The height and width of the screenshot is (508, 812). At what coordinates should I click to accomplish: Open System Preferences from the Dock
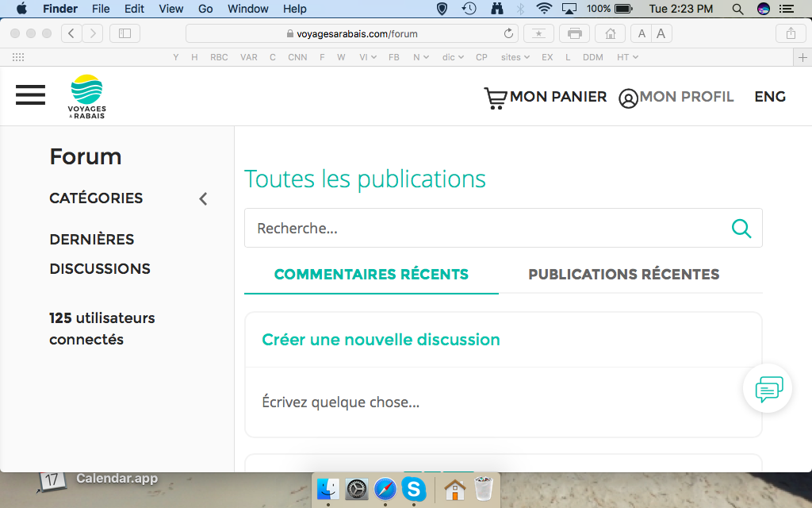point(357,489)
